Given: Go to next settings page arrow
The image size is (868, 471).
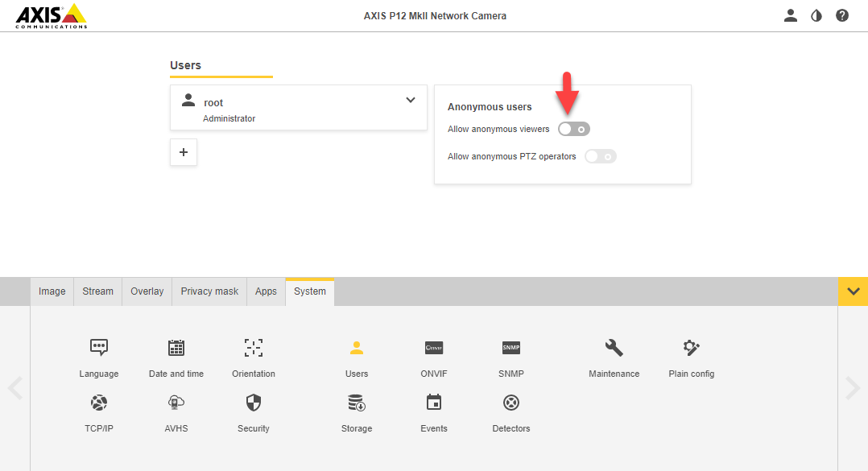Looking at the screenshot, I should pyautogui.click(x=853, y=388).
